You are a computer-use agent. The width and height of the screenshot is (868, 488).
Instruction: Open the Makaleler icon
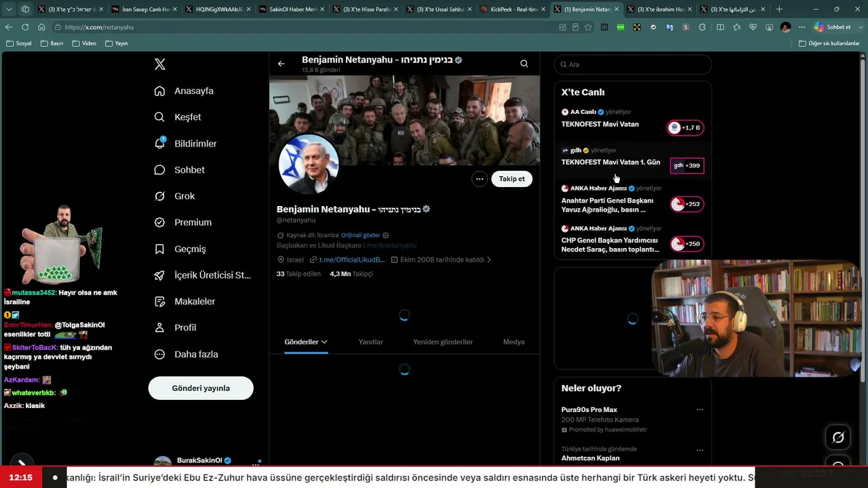click(x=159, y=302)
